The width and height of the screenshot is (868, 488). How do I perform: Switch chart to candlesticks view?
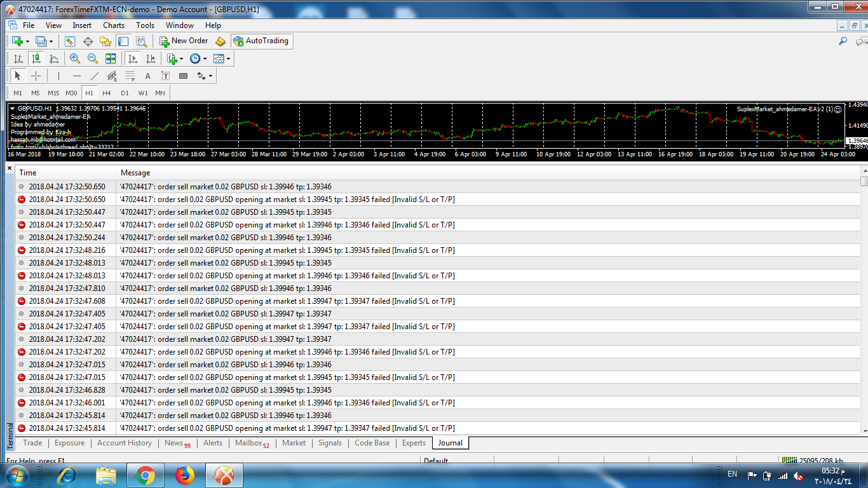tap(36, 58)
